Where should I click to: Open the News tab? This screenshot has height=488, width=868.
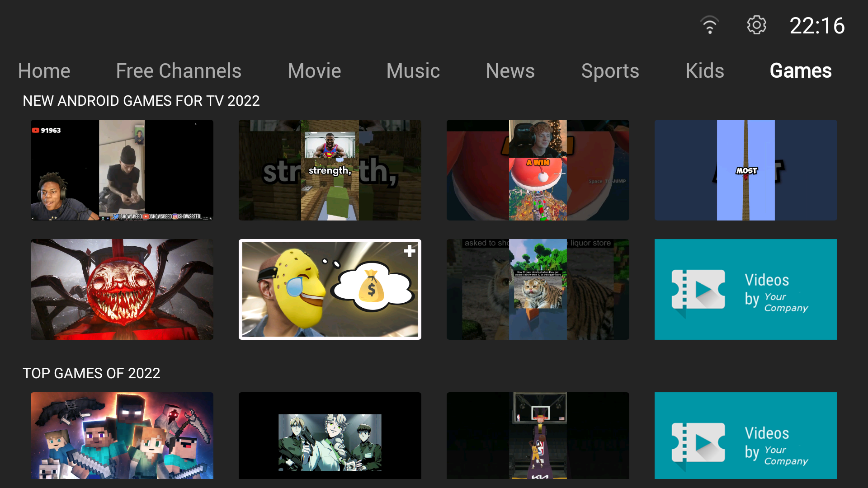tap(510, 71)
